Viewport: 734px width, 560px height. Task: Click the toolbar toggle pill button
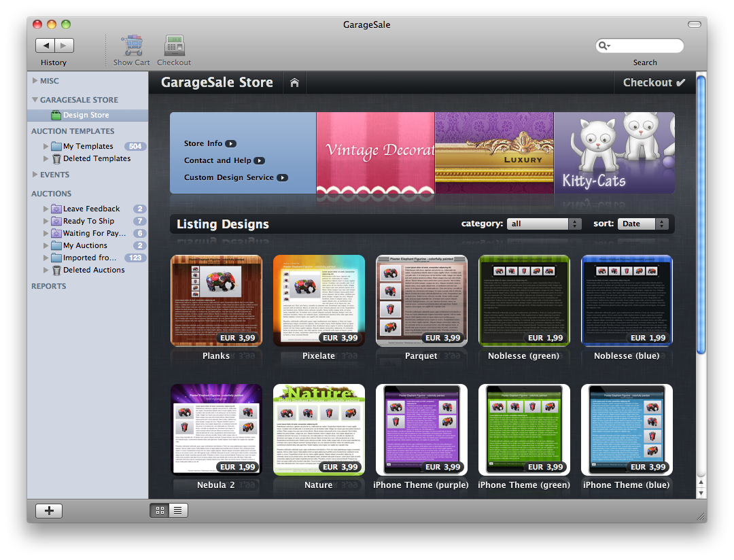[694, 24]
